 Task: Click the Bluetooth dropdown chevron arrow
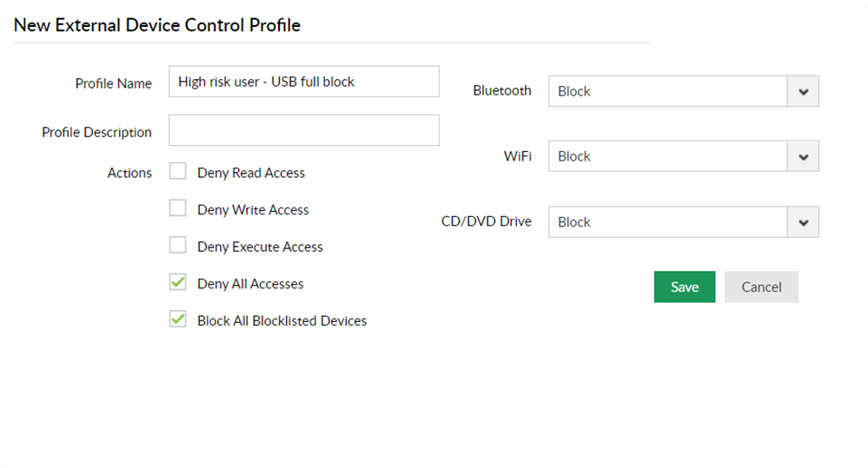(803, 91)
